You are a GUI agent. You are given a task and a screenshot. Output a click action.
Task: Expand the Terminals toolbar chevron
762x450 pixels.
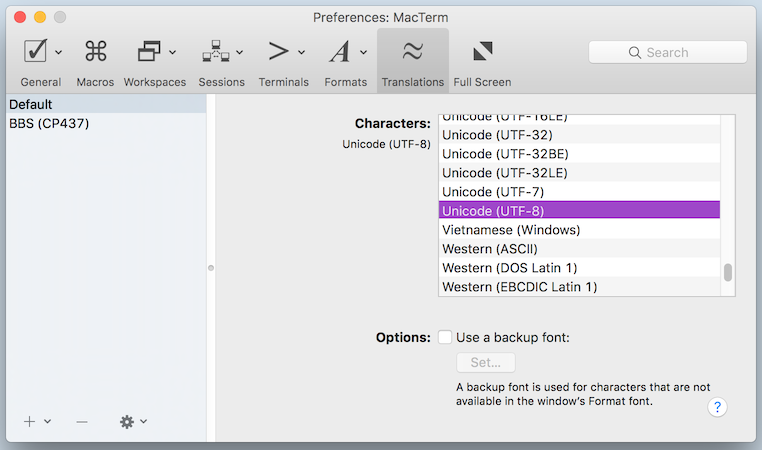(302, 52)
